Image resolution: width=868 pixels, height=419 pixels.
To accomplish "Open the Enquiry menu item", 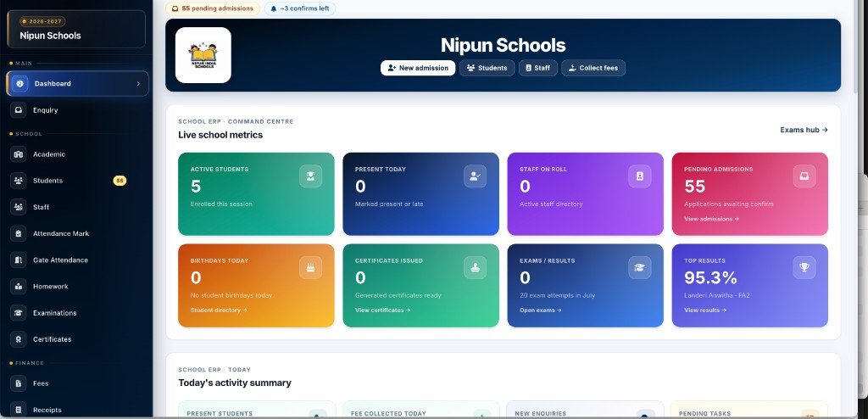I will pos(77,110).
